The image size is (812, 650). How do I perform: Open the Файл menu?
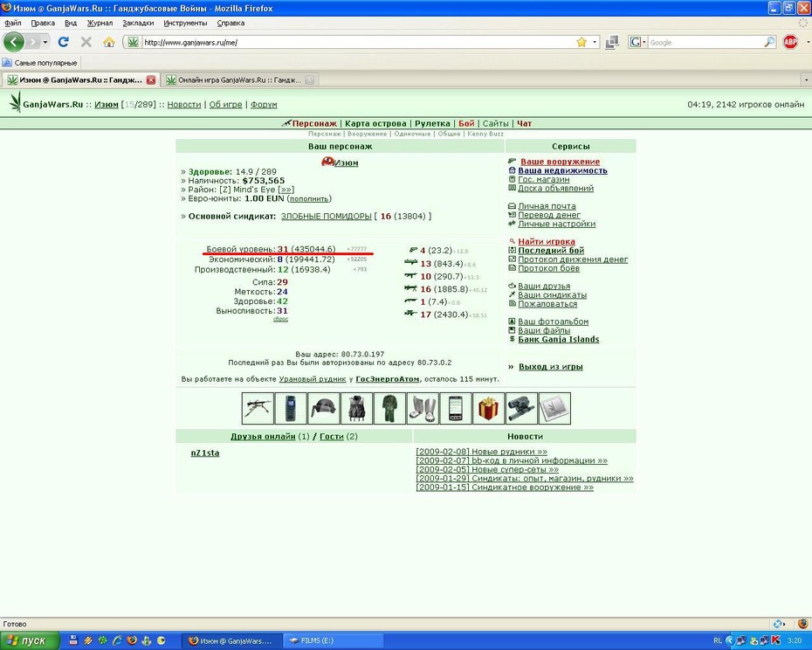[13, 23]
